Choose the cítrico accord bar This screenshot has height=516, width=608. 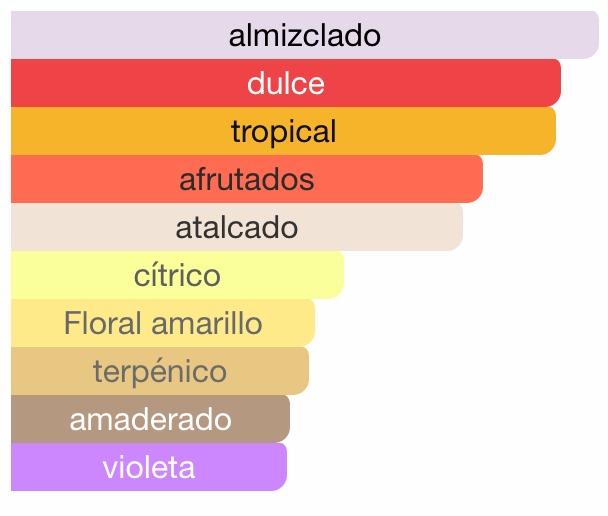177,275
